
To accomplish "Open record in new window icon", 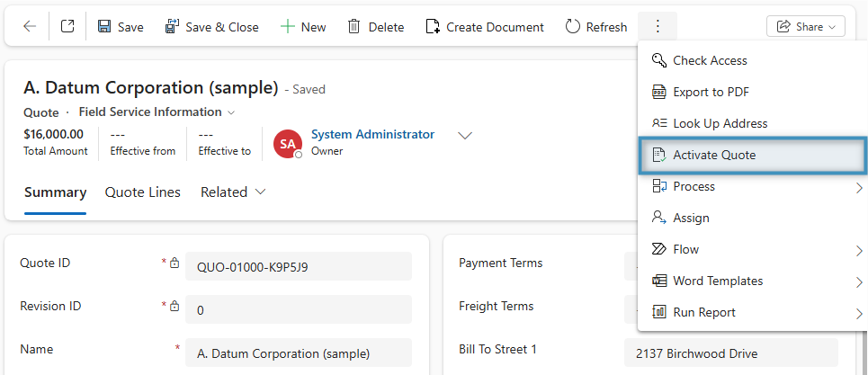I will pyautogui.click(x=67, y=27).
